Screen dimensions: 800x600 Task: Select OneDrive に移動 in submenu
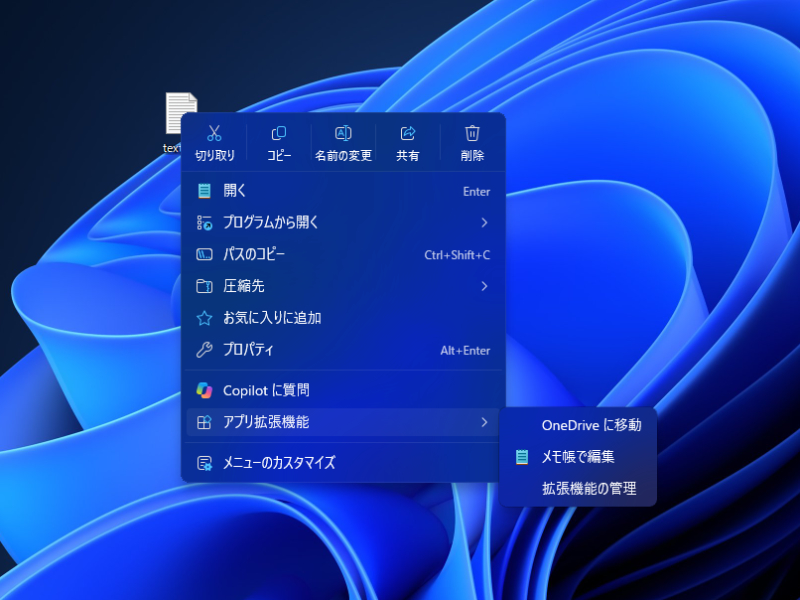coord(578,425)
